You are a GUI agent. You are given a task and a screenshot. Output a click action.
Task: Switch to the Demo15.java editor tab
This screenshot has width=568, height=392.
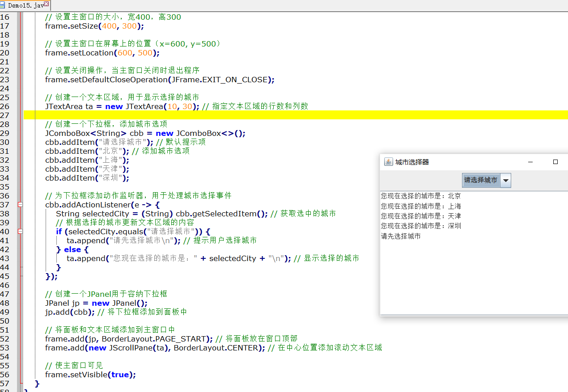25,5
